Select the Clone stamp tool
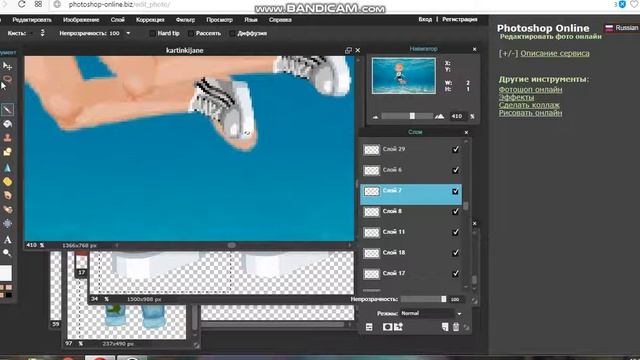This screenshot has width=640, height=360. [x=7, y=138]
